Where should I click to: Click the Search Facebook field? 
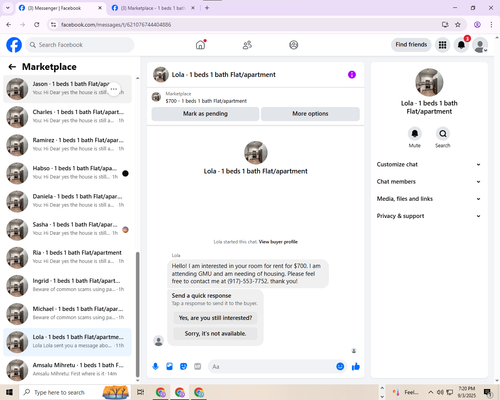pyautogui.click(x=80, y=45)
